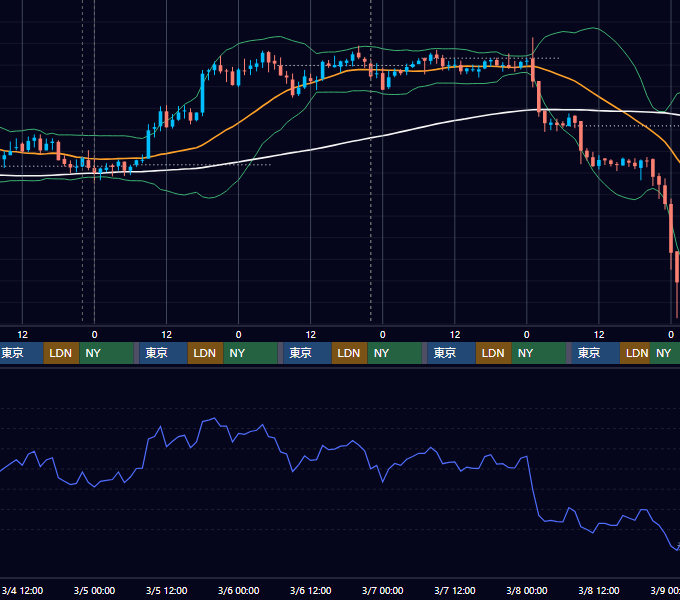Select the NY session block spanning 3/8 00:00
The image size is (680, 600).
point(539,353)
